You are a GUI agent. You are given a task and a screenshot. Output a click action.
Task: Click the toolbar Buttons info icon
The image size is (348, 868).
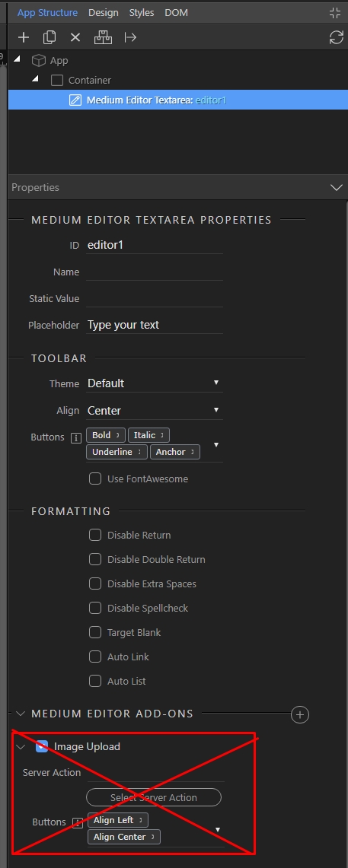pyautogui.click(x=76, y=438)
